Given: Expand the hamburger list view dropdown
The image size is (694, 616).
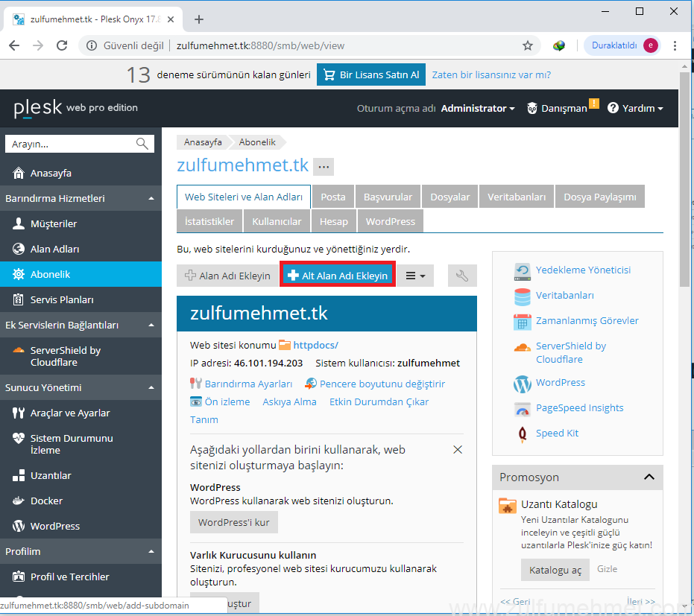Looking at the screenshot, I should pyautogui.click(x=415, y=276).
